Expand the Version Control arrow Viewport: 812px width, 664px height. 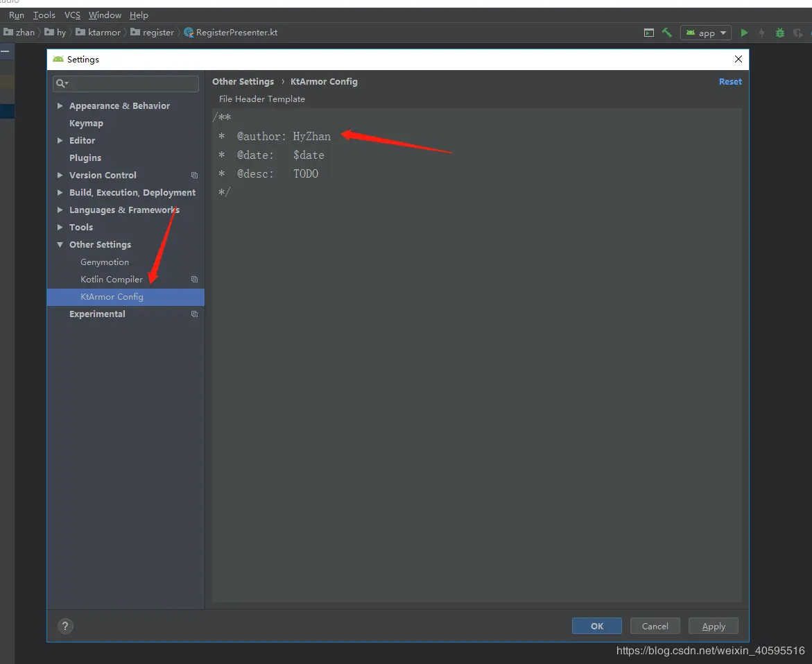pos(60,176)
